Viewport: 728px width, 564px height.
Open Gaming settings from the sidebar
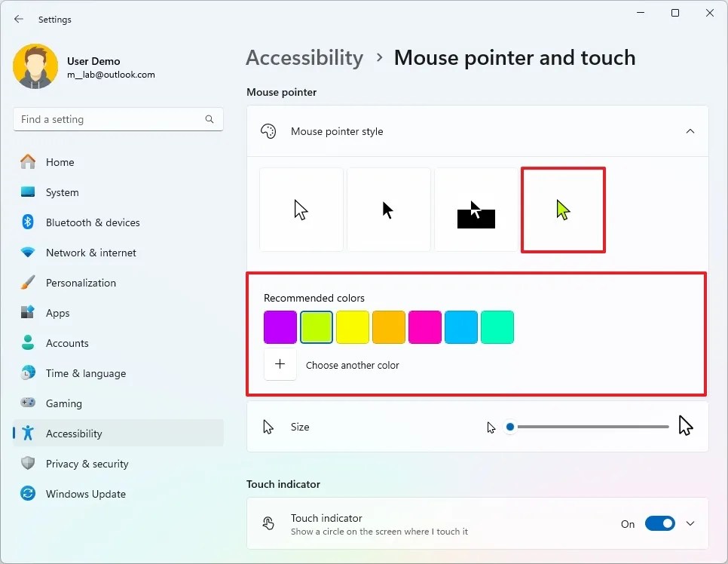[x=29, y=403]
